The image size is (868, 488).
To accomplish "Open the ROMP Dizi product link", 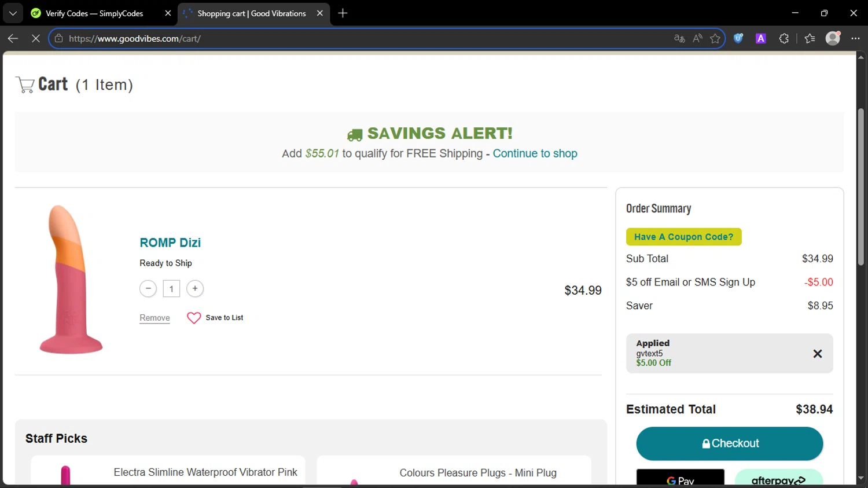I will point(170,243).
